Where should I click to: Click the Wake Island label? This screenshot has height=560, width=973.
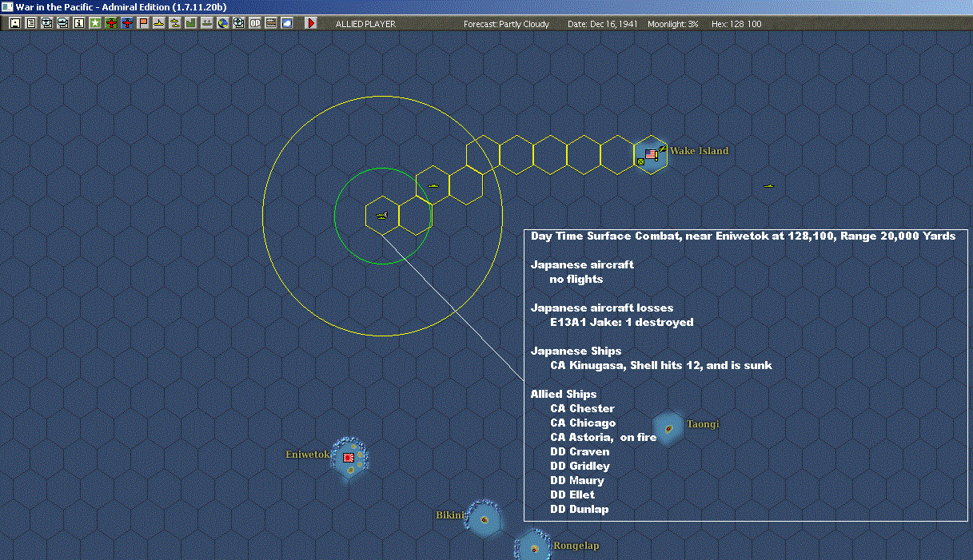(x=699, y=151)
